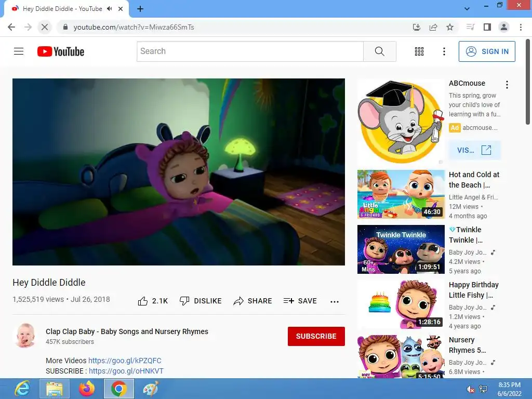This screenshot has width=532, height=399.
Task: Open the Chrome three-dot menu
Action: 521,27
